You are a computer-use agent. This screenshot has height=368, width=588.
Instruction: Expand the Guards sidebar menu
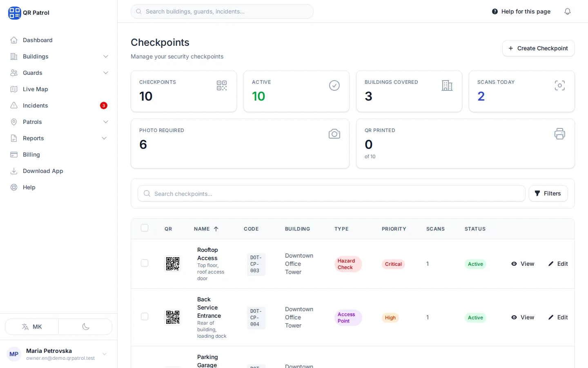tap(59, 73)
